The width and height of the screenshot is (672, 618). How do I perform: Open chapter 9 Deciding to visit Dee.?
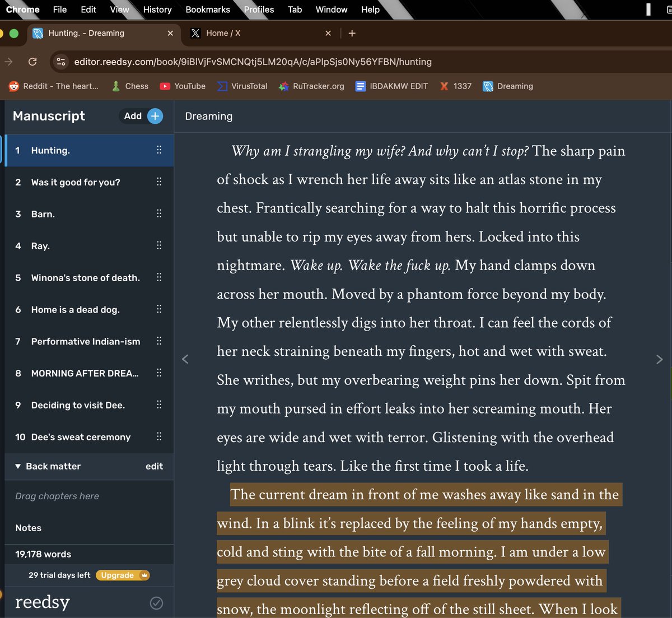point(89,405)
